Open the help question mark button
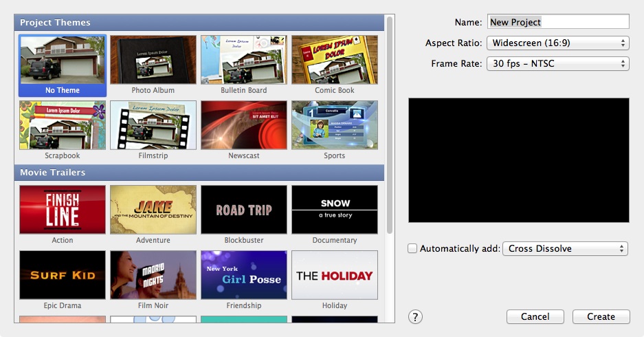The image size is (644, 337). [x=415, y=317]
